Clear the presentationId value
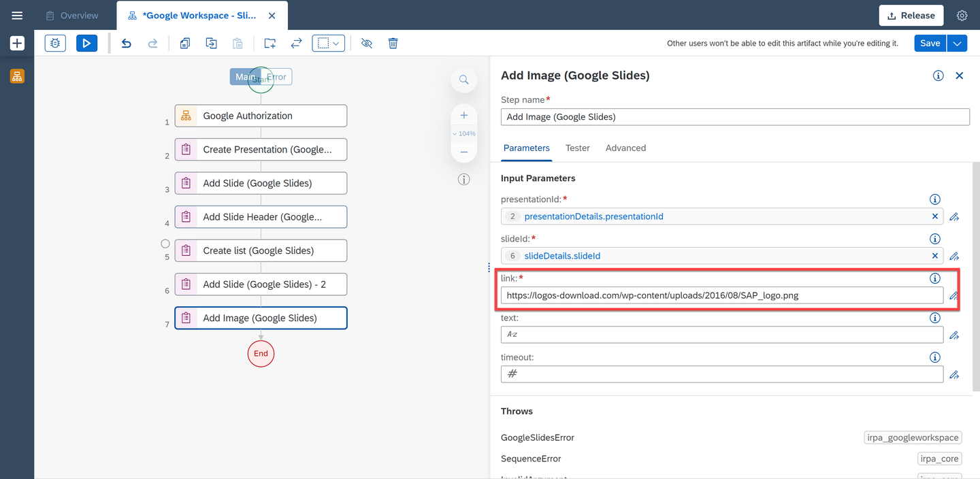The height and width of the screenshot is (479, 980). [935, 216]
